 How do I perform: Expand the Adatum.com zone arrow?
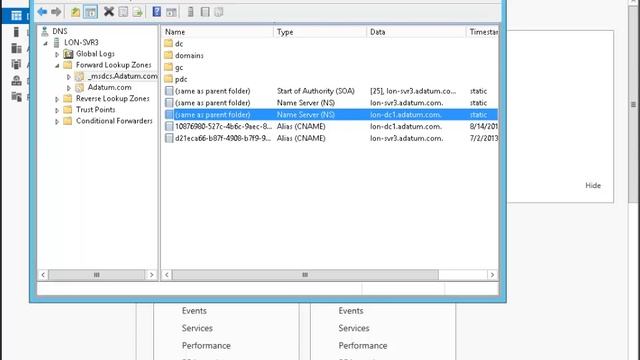click(69, 88)
